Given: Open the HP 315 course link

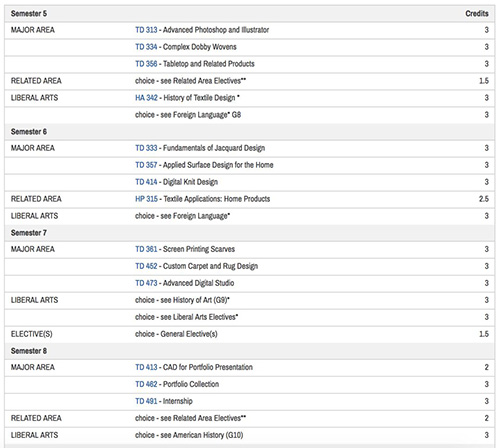Looking at the screenshot, I should [x=146, y=199].
